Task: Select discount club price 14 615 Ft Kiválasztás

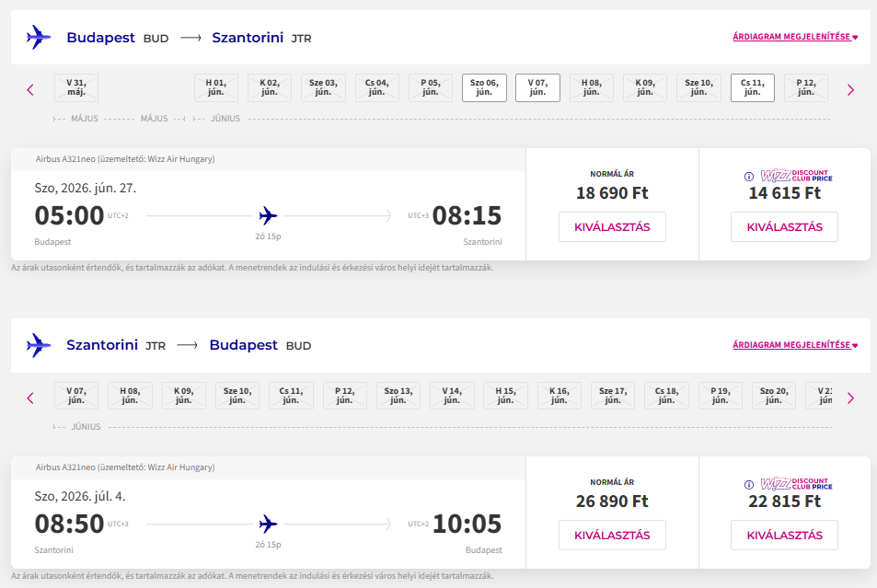Action: [784, 226]
